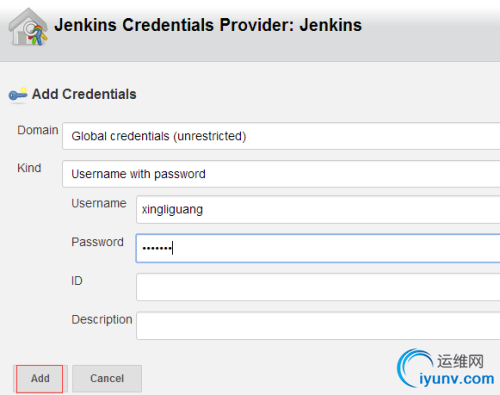Open the Domain dropdown showing Global credentials
Screen dimensions: 500x395
click(281, 136)
